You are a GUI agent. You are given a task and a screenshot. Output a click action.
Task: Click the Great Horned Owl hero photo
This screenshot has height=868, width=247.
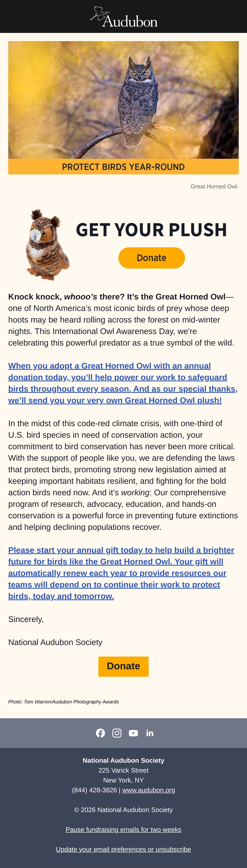pos(123,100)
